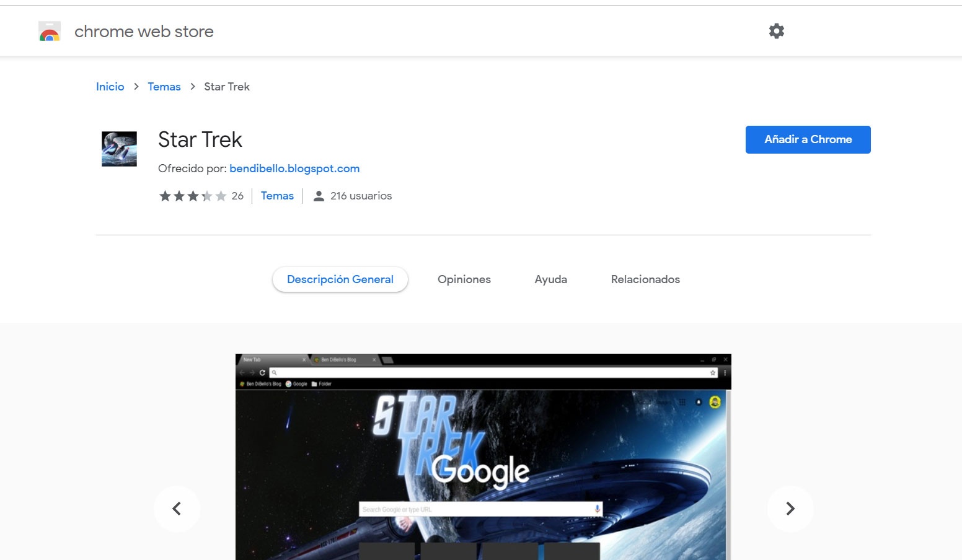Viewport: 962px width, 560px height.
Task: Click the star rating icons
Action: [193, 196]
